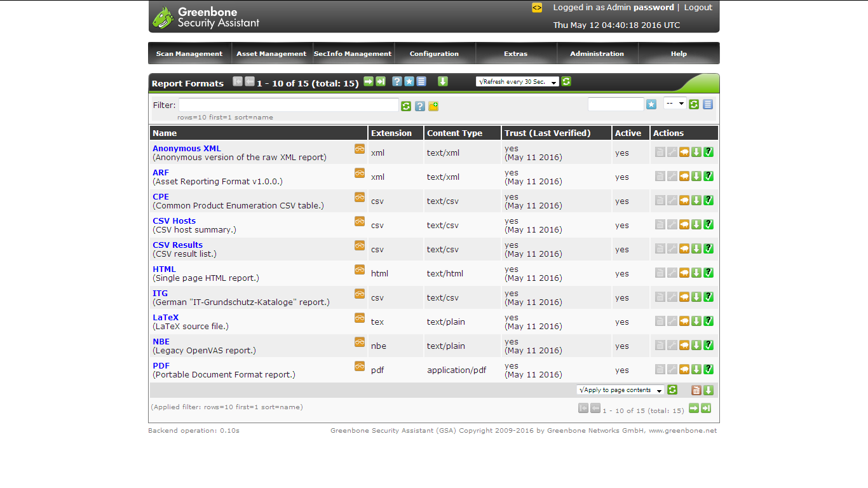This screenshot has width=868, height=488.
Task: Sort by Extension column header
Action: (x=391, y=133)
